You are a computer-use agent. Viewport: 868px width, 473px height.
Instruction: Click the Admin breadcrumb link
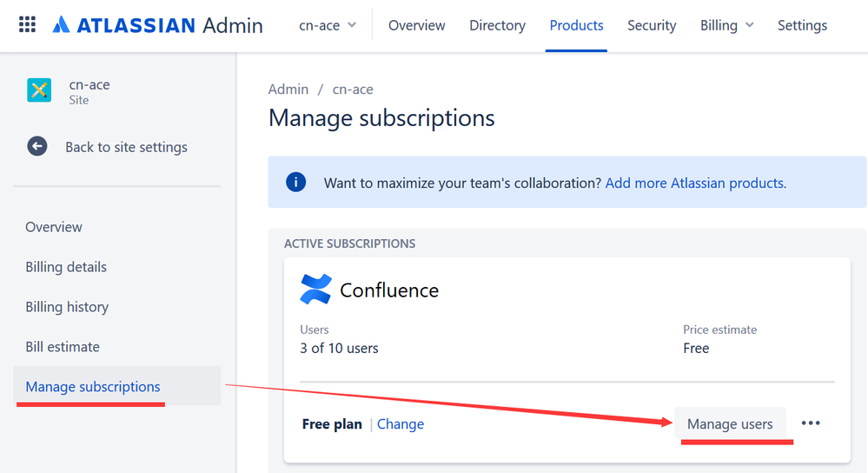(288, 90)
